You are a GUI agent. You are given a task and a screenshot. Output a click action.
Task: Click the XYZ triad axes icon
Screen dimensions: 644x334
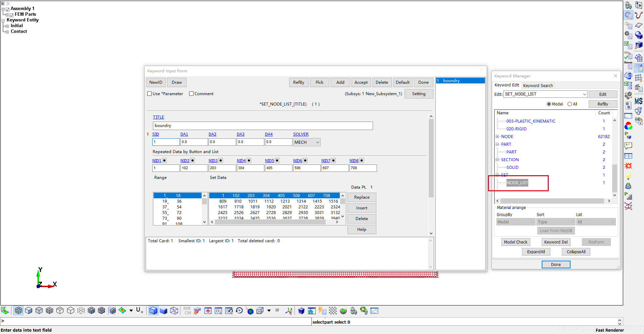point(289,311)
